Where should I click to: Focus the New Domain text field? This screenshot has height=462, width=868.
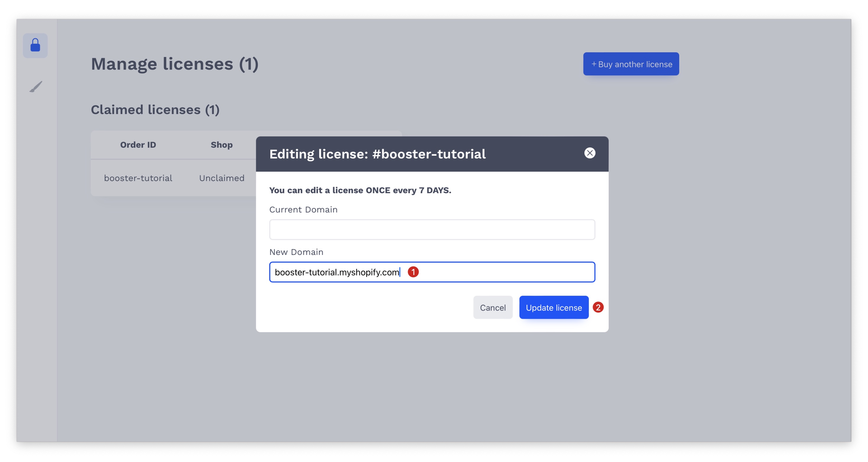(x=499, y=272)
